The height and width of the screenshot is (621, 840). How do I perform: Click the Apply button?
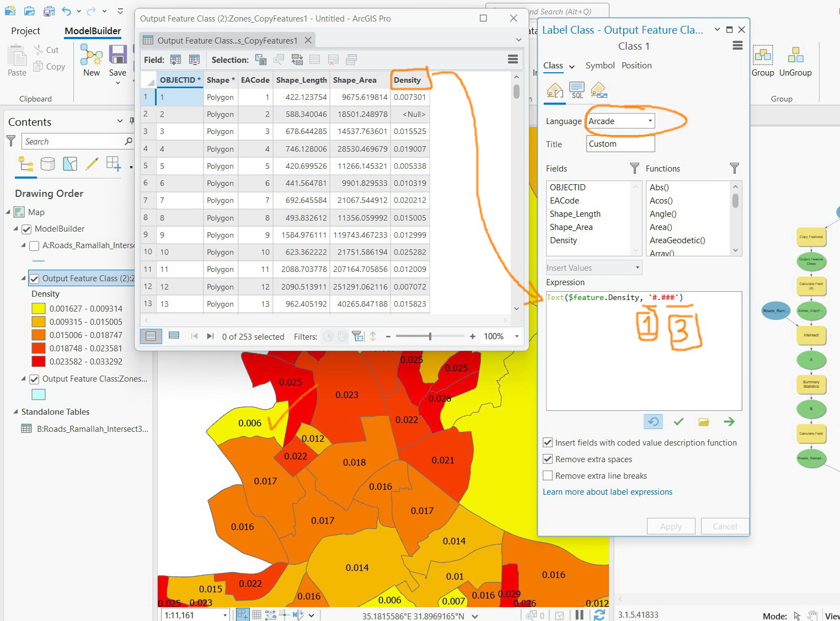point(671,526)
